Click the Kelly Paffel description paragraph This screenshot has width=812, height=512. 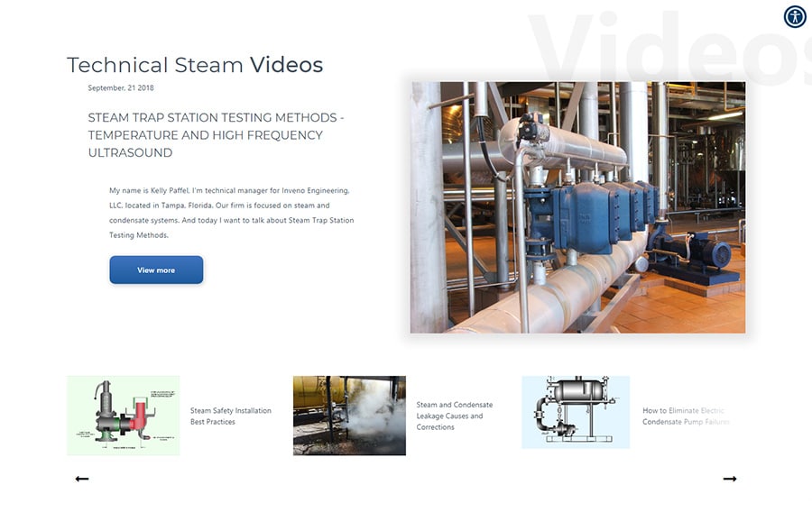point(231,213)
